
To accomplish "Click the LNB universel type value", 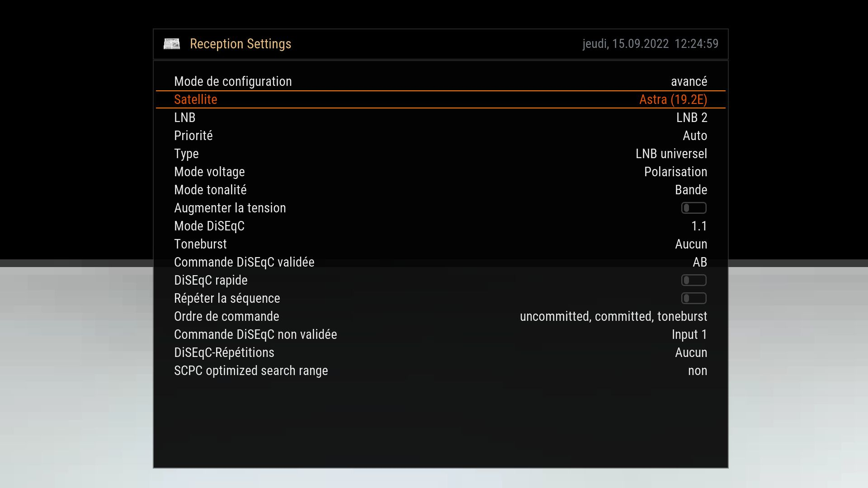I will [671, 154].
